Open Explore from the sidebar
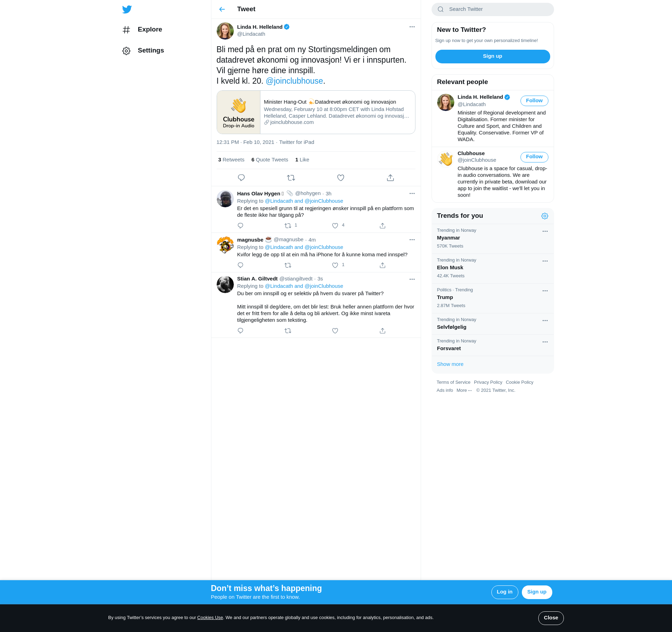This screenshot has height=632, width=672. pyautogui.click(x=142, y=29)
